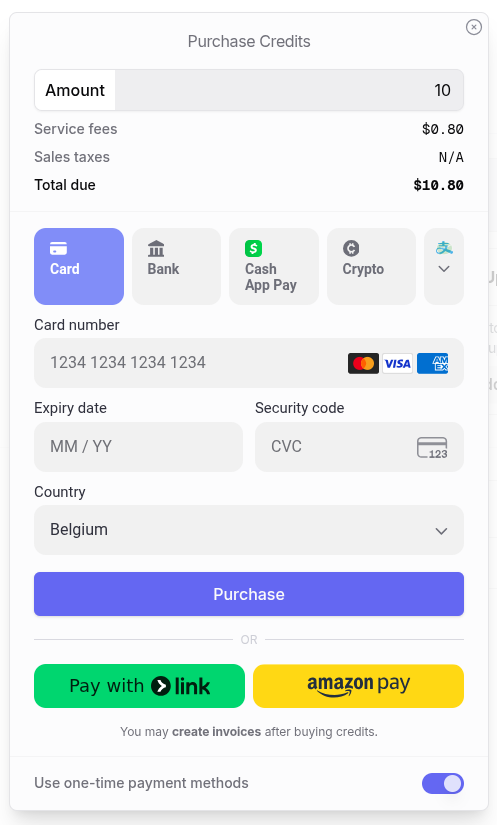Click the American Express logo icon
The height and width of the screenshot is (825, 497).
(432, 364)
